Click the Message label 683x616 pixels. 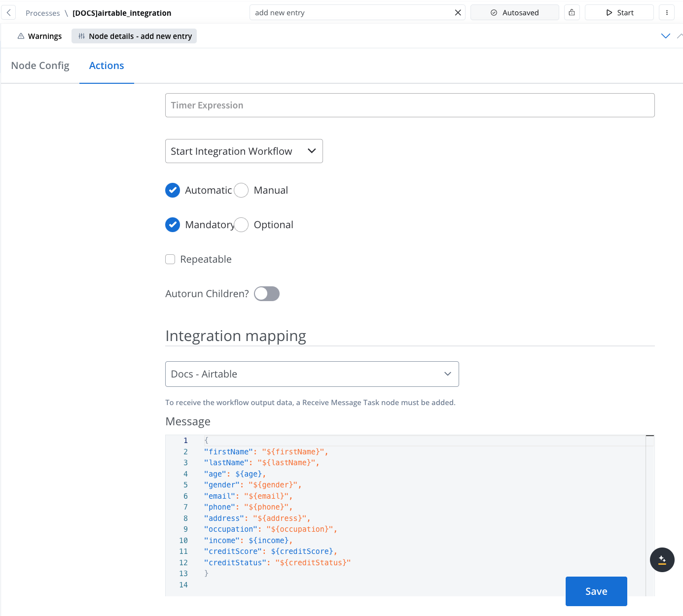pos(188,421)
